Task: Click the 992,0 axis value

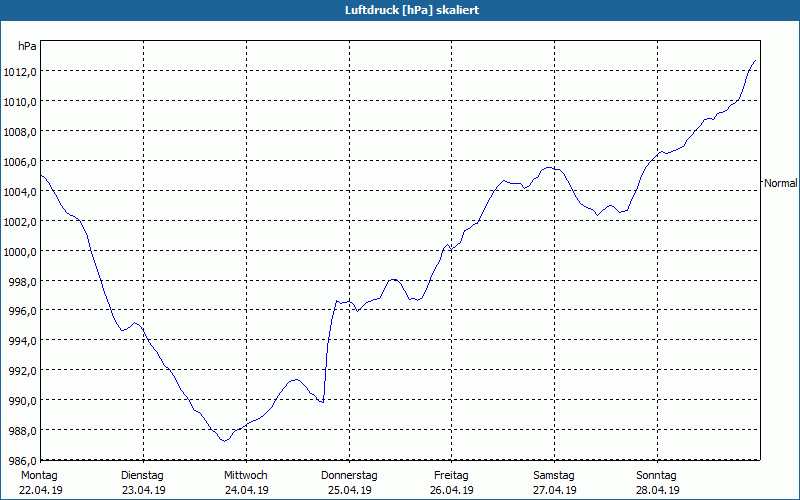Action: [x=23, y=371]
